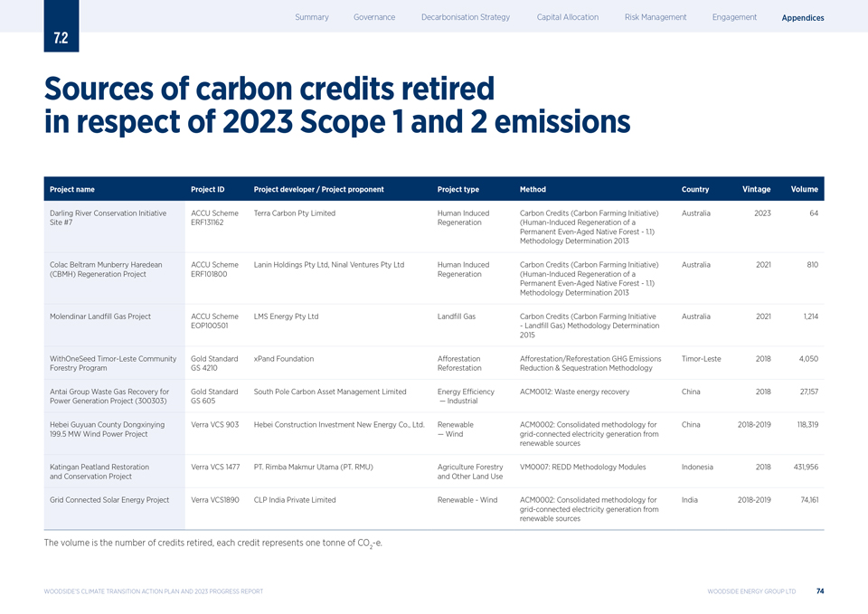The image size is (868, 614).
Task: Click the xPand Foundation developer cell
Action: (x=284, y=359)
